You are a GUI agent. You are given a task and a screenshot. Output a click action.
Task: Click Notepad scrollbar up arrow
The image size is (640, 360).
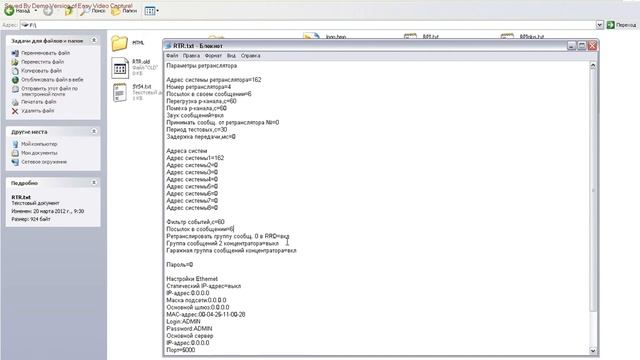593,66
